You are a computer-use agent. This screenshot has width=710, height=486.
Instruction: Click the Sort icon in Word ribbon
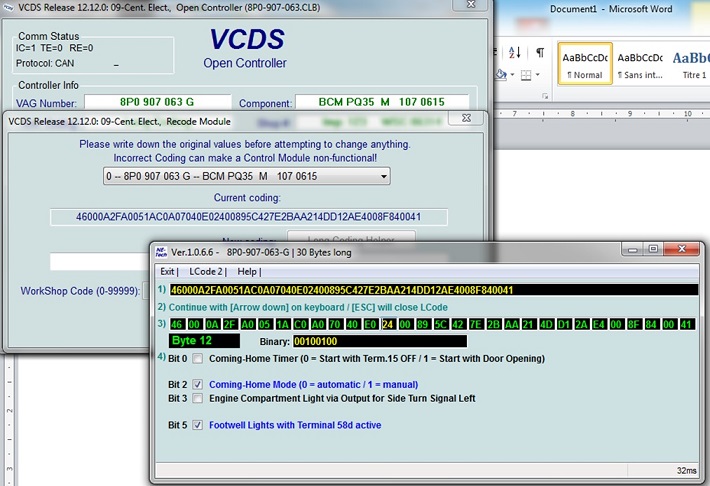coord(515,53)
